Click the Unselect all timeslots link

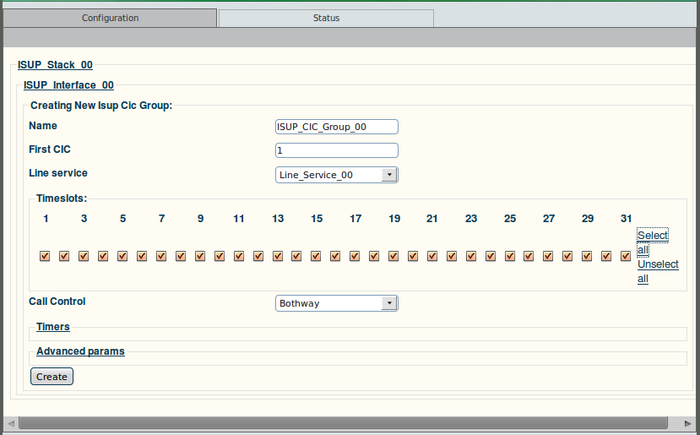(x=657, y=271)
